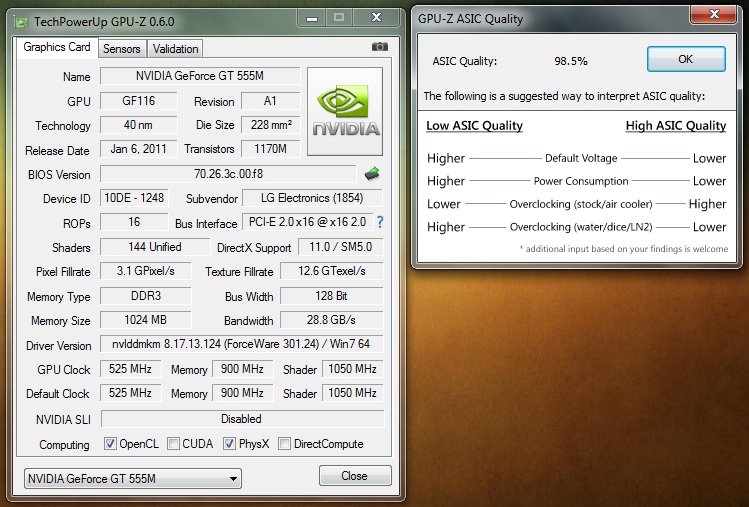Click the Default Clock field 525 MHz

coord(130,393)
